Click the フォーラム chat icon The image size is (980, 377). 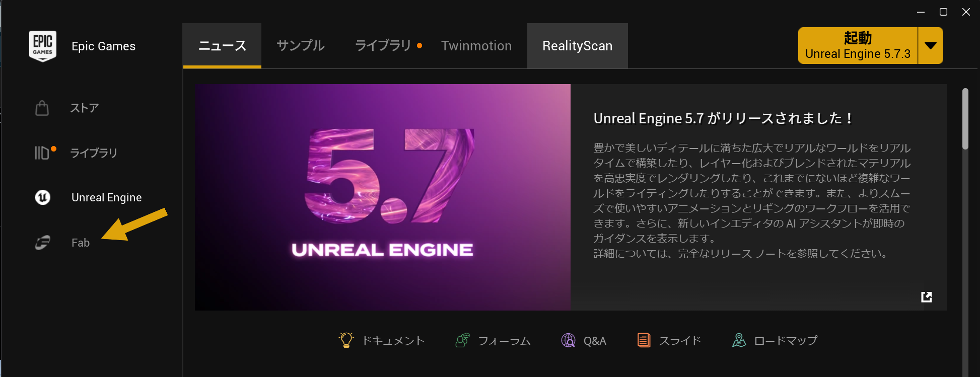[462, 341]
